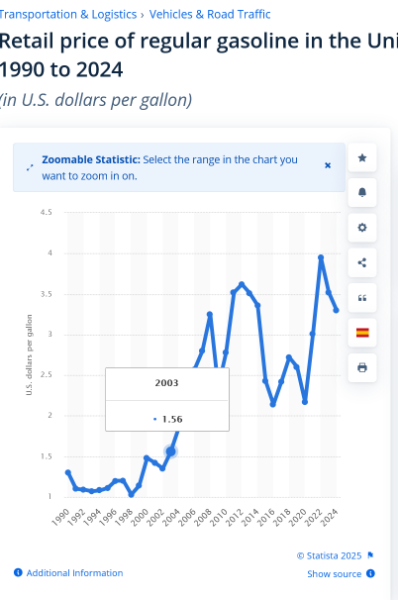Screen dimensions: 398x600
Task: Click the © Statista 2025 link
Action: click(329, 556)
